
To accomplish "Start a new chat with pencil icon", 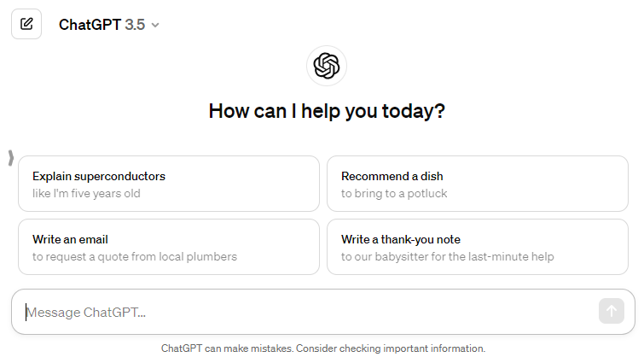I will [26, 24].
